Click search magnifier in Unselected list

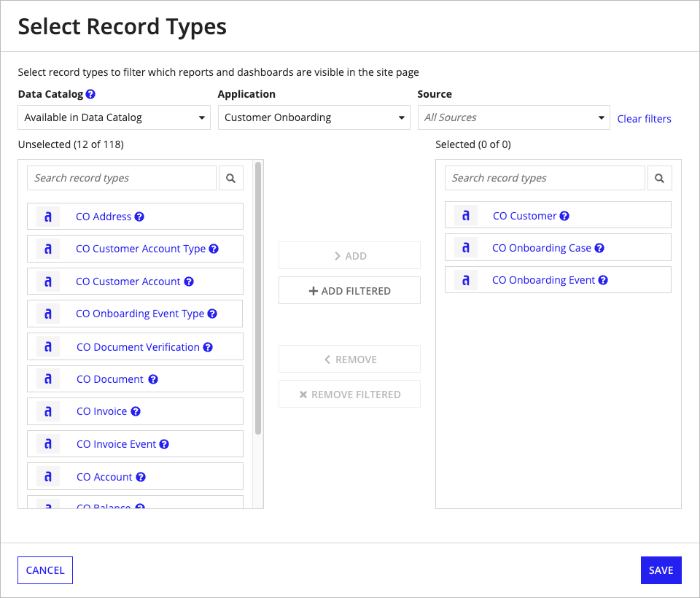(231, 178)
